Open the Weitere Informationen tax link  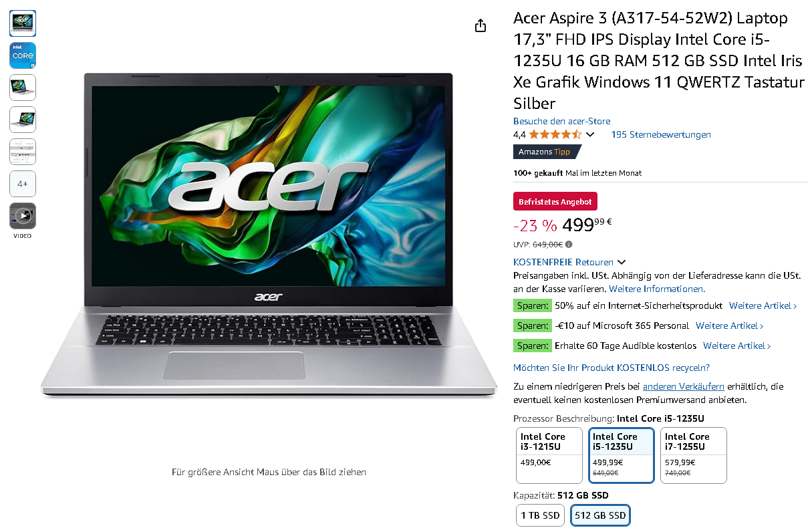(657, 289)
